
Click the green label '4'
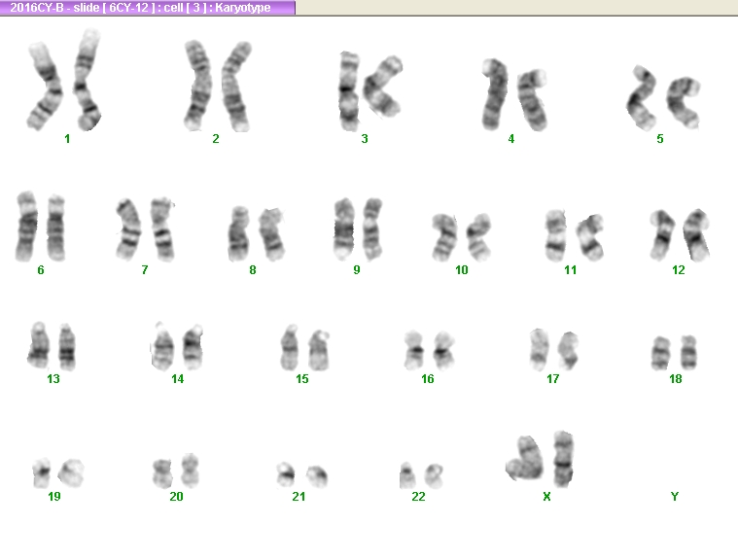pos(511,139)
